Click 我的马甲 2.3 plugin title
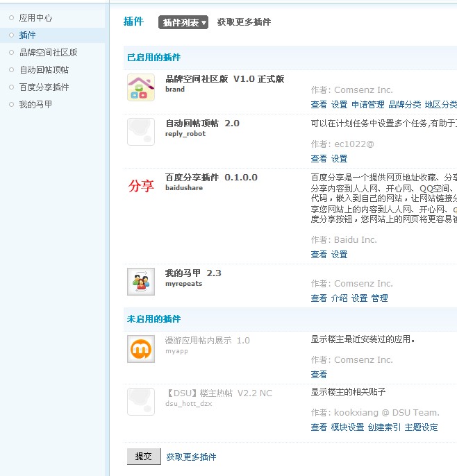This screenshot has height=476, width=457. coord(193,273)
